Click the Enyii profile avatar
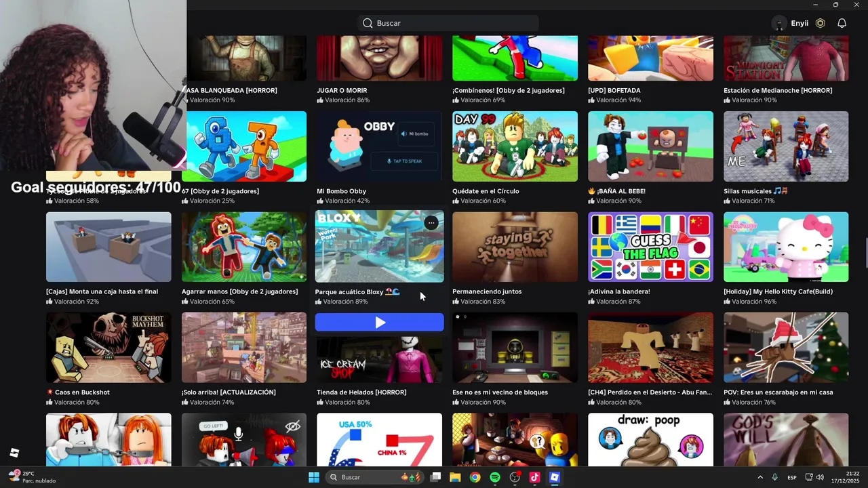 (x=779, y=23)
